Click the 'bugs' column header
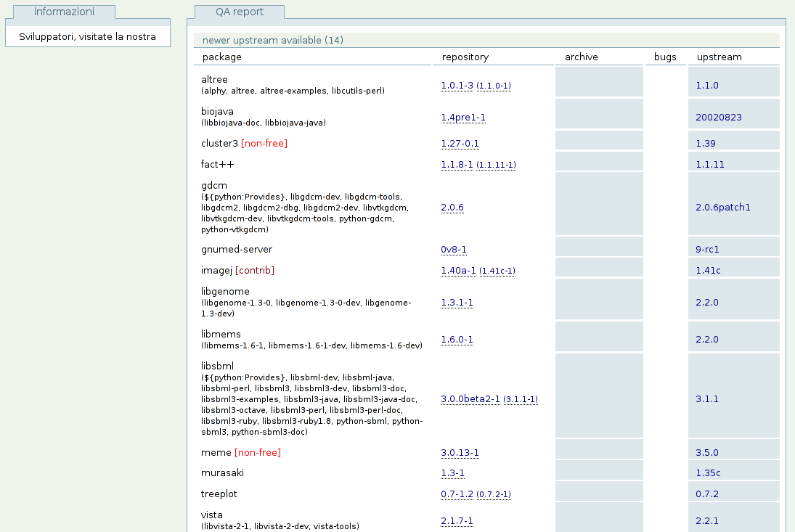 click(x=665, y=57)
